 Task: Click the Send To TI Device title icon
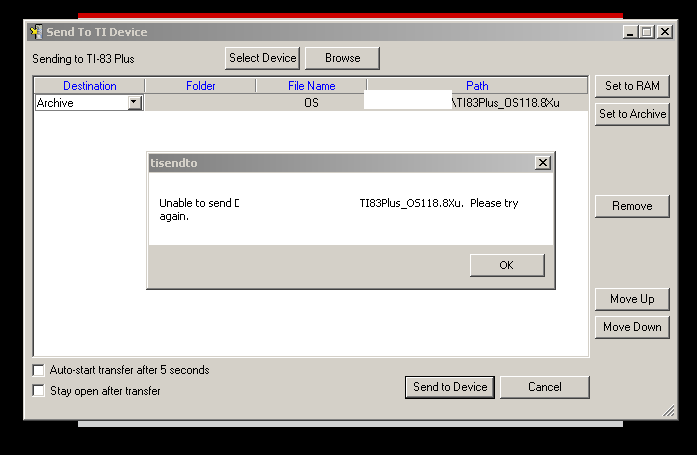(36, 32)
